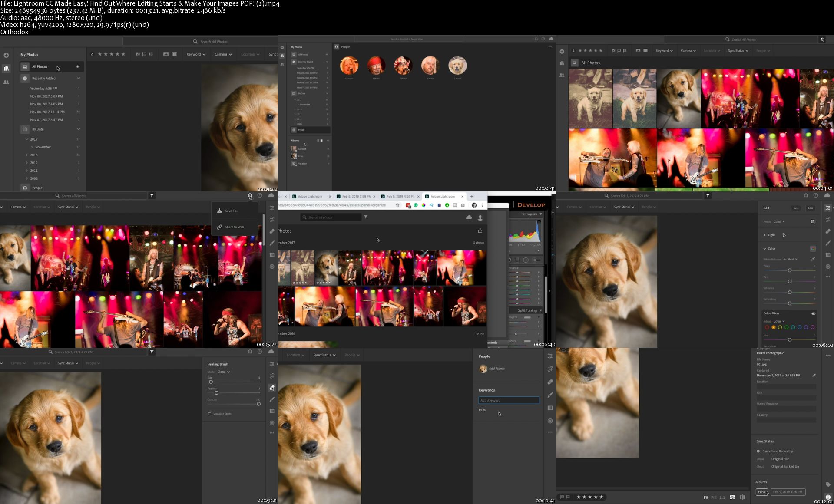Click the pencil icon next to Captured date
This screenshot has width=834, height=504.
click(x=814, y=376)
